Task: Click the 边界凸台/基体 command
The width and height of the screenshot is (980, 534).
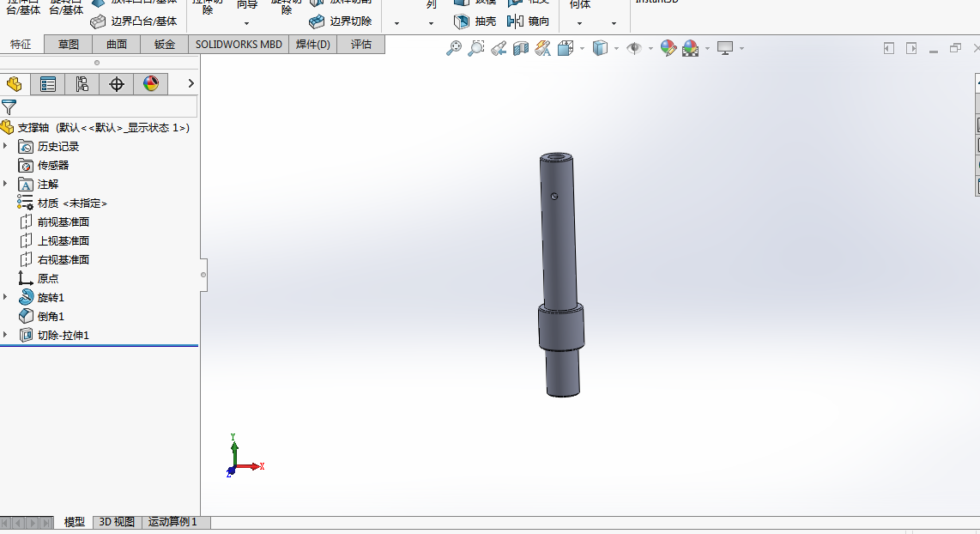Action: tap(134, 21)
